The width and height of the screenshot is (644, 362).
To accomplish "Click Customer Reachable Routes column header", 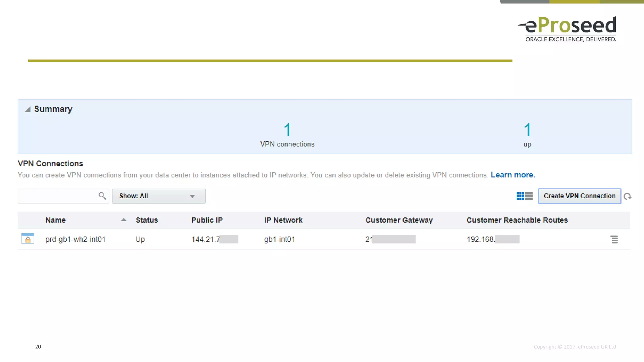I will (x=517, y=220).
